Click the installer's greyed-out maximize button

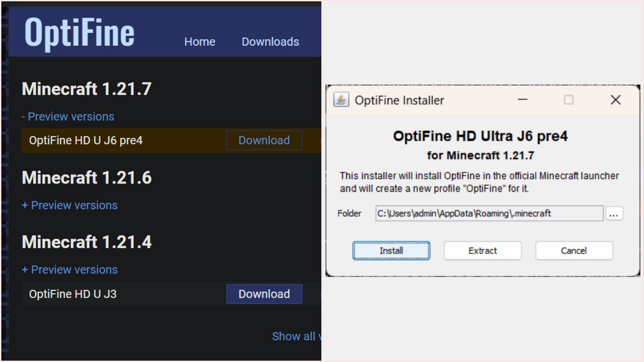[569, 100]
